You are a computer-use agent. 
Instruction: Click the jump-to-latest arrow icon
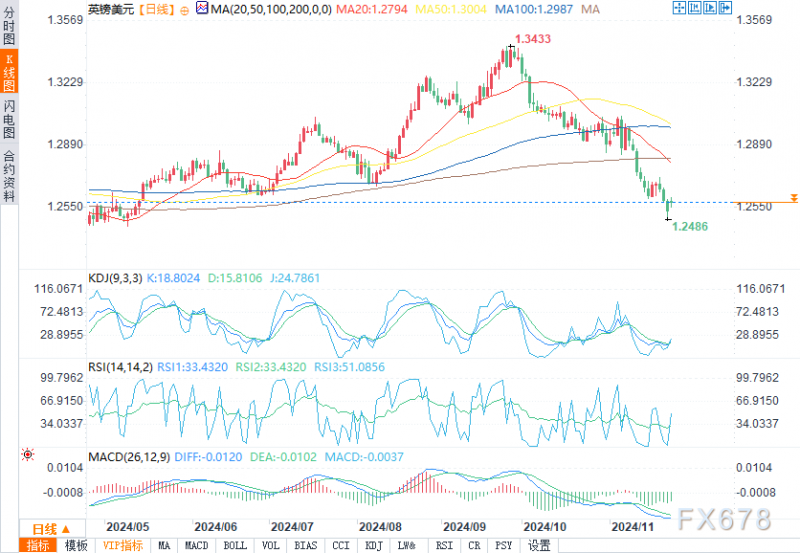tap(726, 8)
